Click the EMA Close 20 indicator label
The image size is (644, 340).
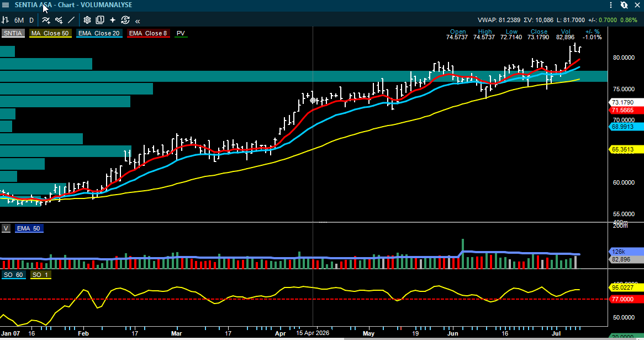click(99, 33)
